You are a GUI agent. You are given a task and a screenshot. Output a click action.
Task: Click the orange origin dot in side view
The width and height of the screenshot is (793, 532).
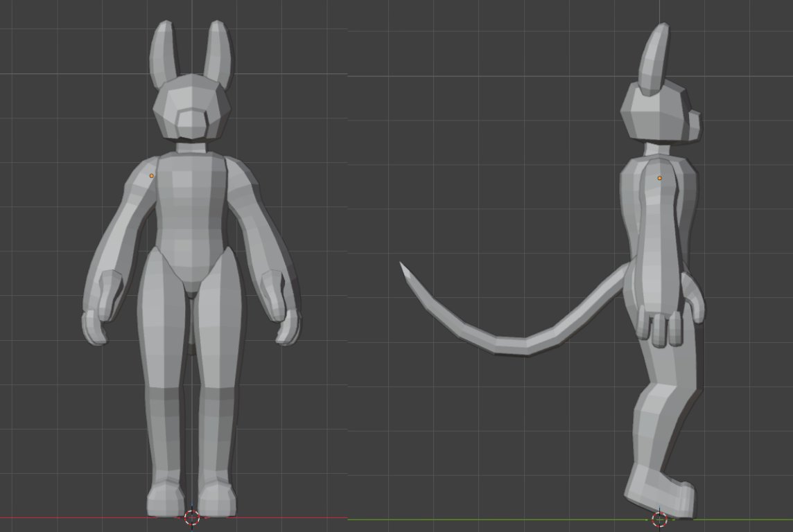click(659, 178)
